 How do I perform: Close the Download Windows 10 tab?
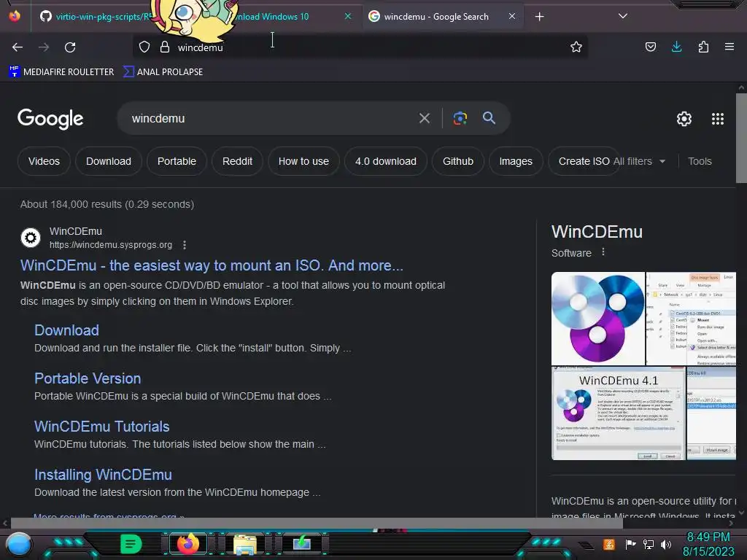(348, 16)
